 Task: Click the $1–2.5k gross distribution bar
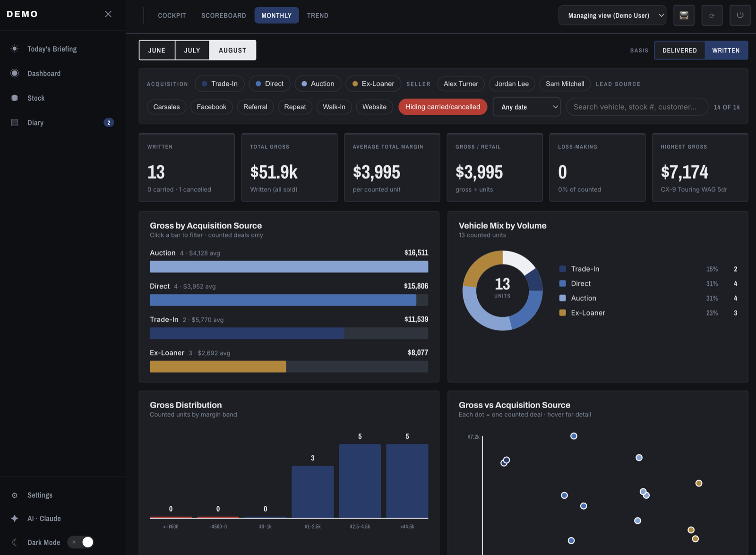pyautogui.click(x=313, y=492)
